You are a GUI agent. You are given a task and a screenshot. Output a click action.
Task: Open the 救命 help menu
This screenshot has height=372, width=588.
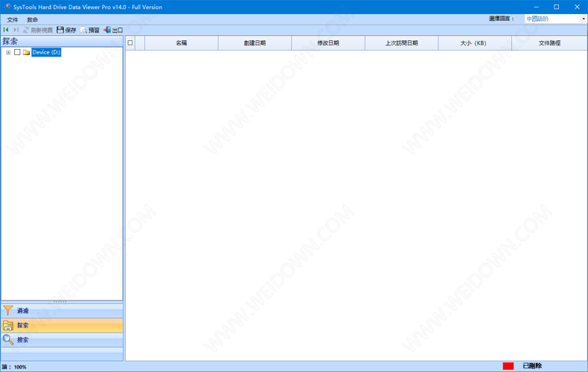[x=32, y=19]
